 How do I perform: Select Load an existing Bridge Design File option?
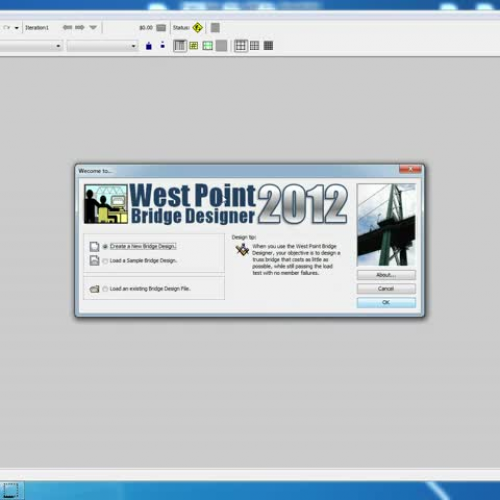147,289
